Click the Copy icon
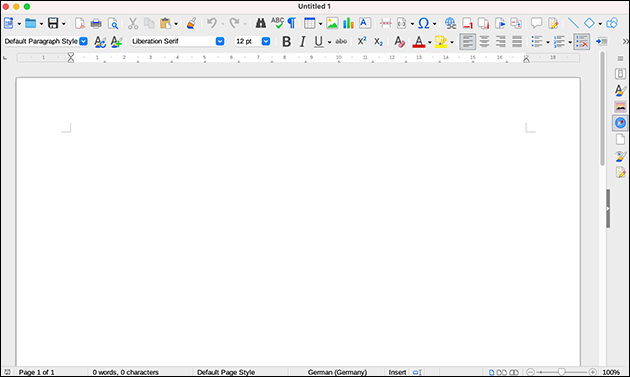Viewport: 630px width, 377px height. tap(149, 23)
